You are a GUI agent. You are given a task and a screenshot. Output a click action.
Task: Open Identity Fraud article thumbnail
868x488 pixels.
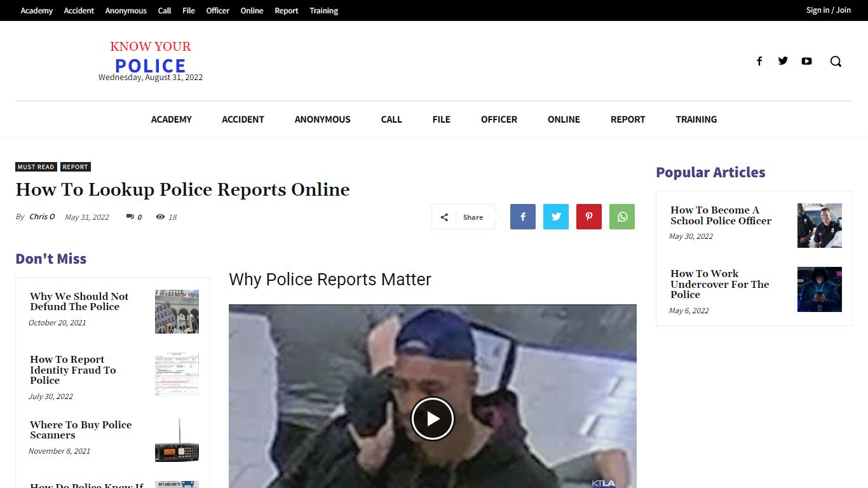click(x=177, y=374)
